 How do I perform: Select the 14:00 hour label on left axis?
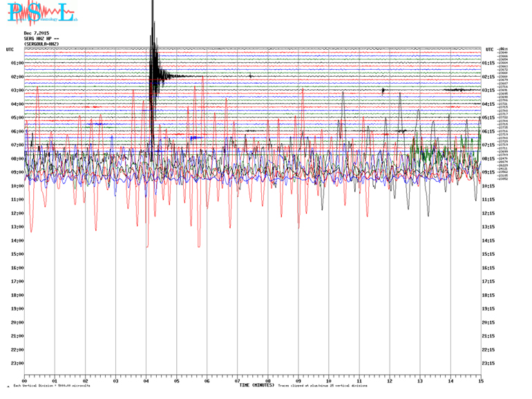tap(17, 241)
